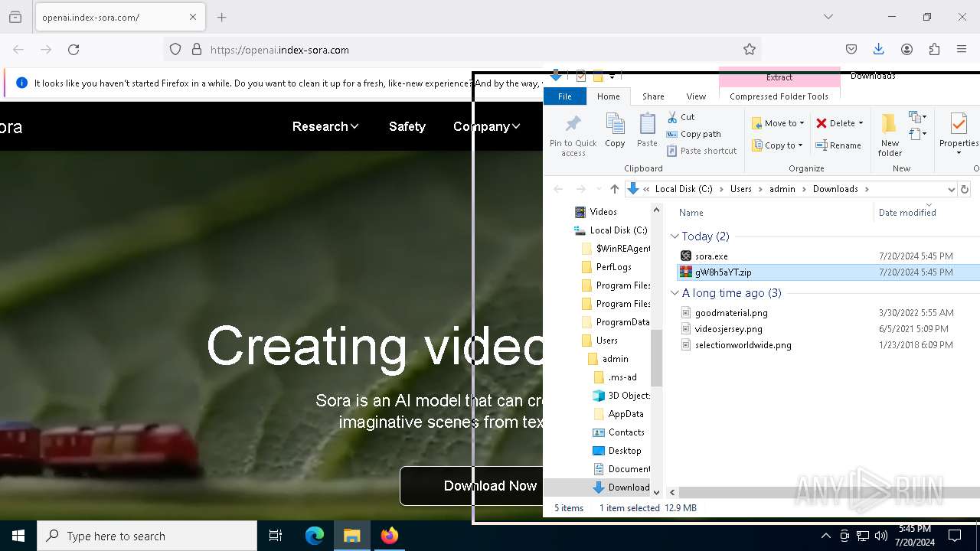
Task: Open Windows Start menu
Action: 18,536
